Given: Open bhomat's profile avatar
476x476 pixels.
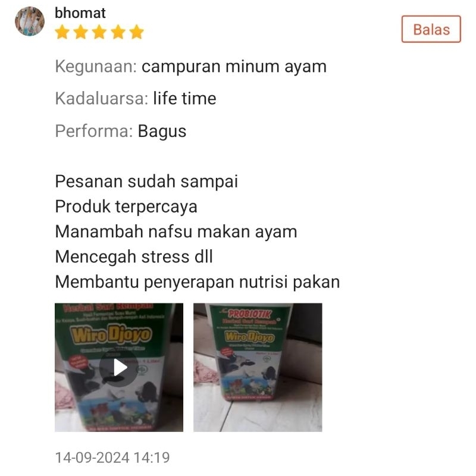Looking at the screenshot, I should click(x=30, y=21).
